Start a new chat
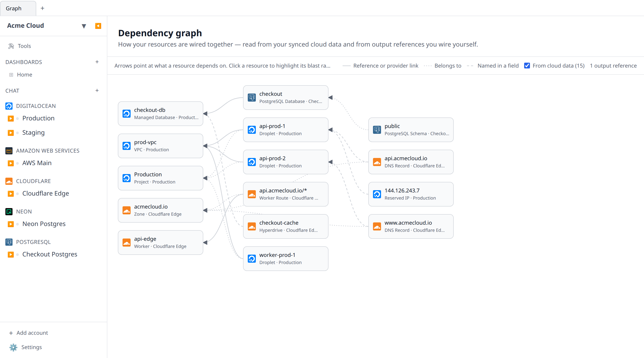 [97, 91]
